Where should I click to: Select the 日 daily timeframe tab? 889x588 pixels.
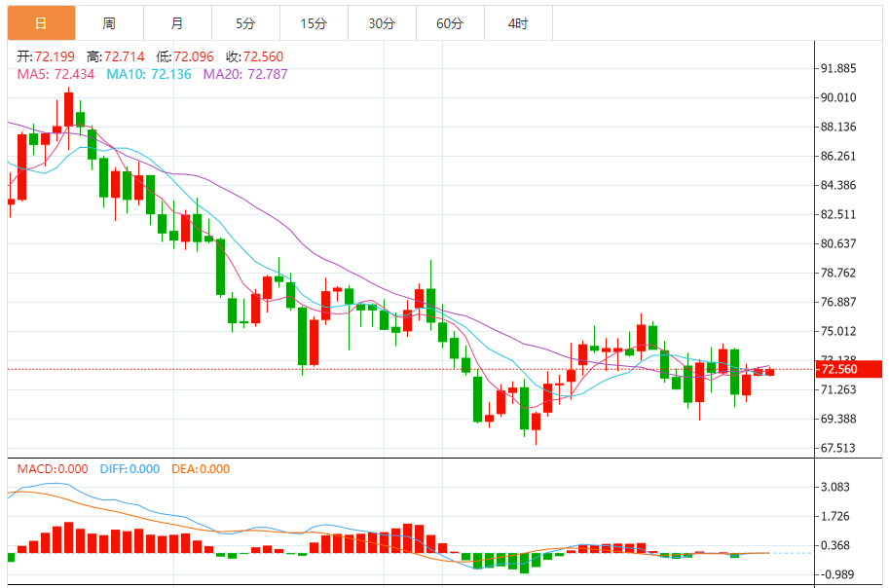(42, 23)
